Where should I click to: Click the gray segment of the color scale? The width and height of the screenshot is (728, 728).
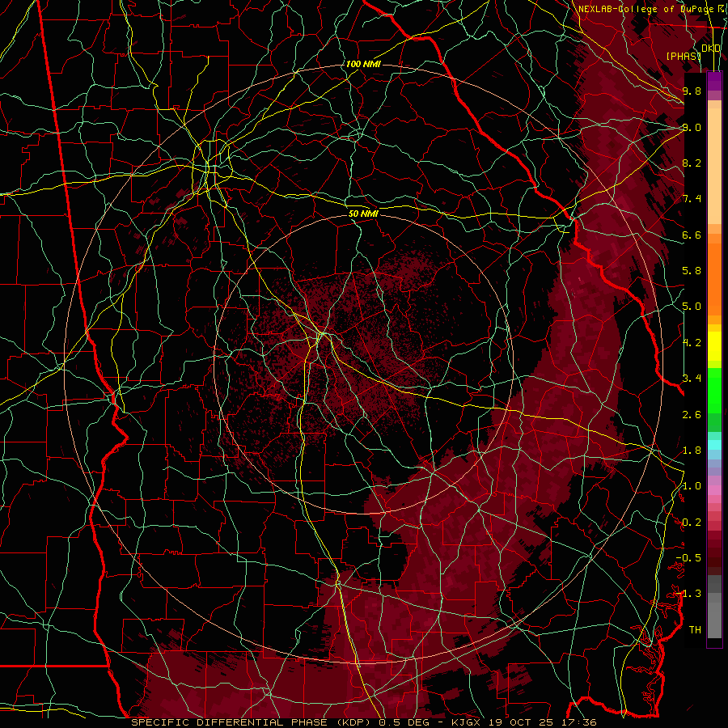[x=714, y=607]
